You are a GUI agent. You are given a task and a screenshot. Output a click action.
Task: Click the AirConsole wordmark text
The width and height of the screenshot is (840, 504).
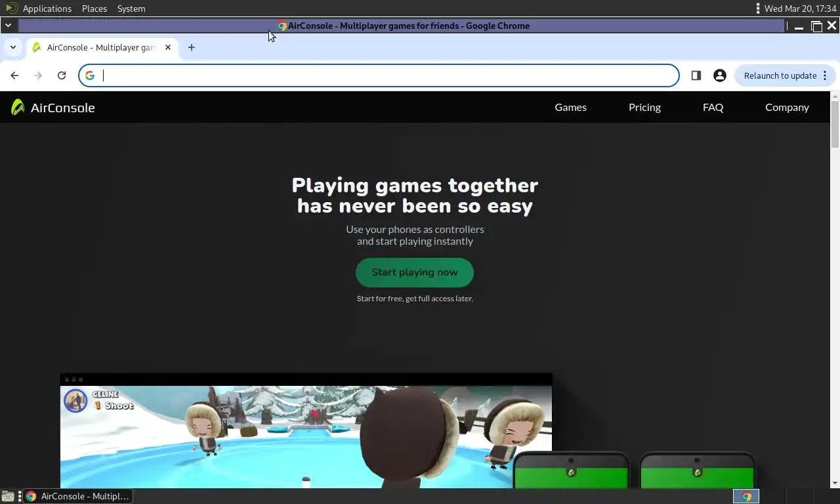[x=63, y=108]
